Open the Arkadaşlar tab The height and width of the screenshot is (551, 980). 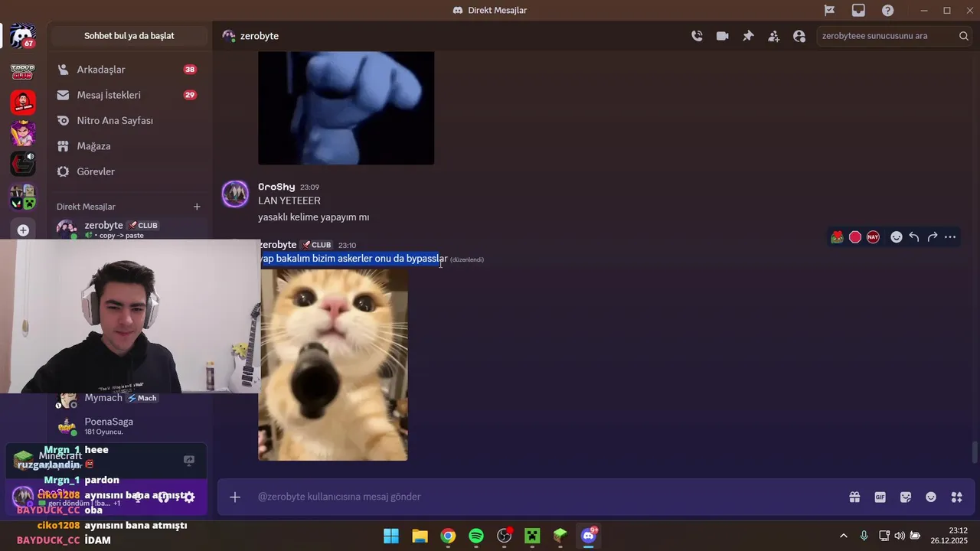pyautogui.click(x=129, y=70)
